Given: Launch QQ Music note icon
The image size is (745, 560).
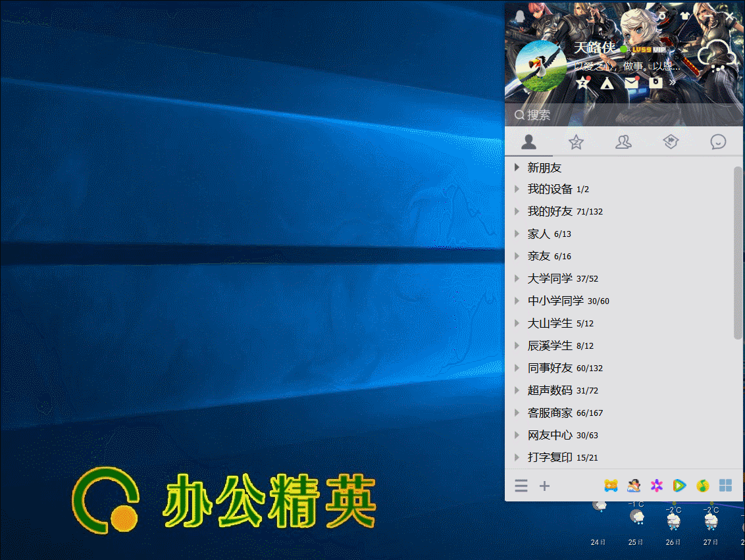Looking at the screenshot, I should 702,486.
